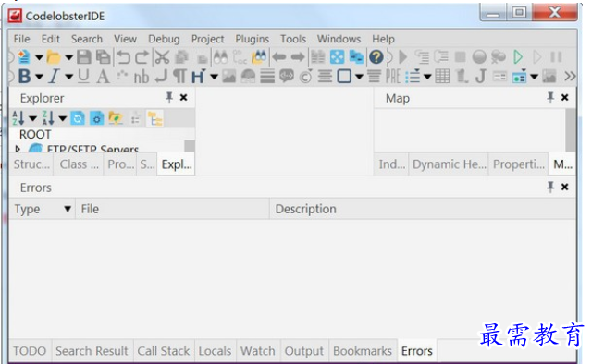The height and width of the screenshot is (364, 592).
Task: Open the Plugins menu
Action: tap(253, 39)
